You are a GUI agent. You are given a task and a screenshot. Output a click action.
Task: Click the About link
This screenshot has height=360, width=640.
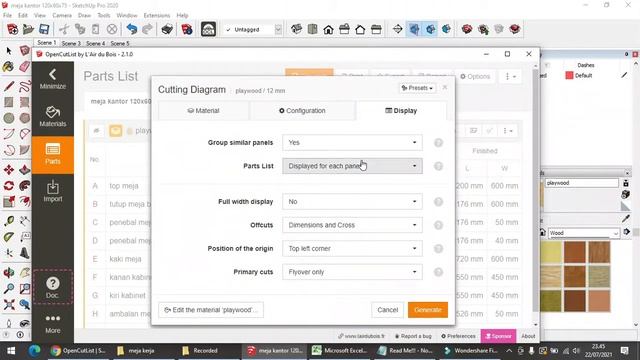528,336
